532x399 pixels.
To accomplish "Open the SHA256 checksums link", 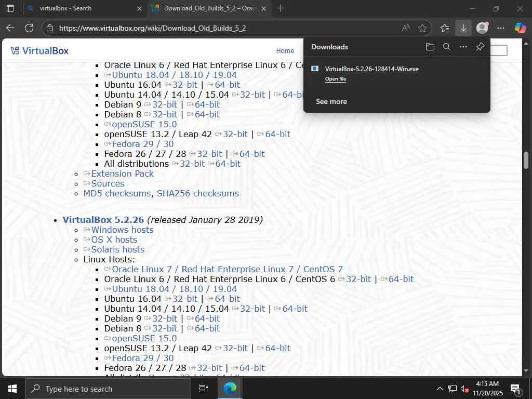I will click(x=198, y=193).
